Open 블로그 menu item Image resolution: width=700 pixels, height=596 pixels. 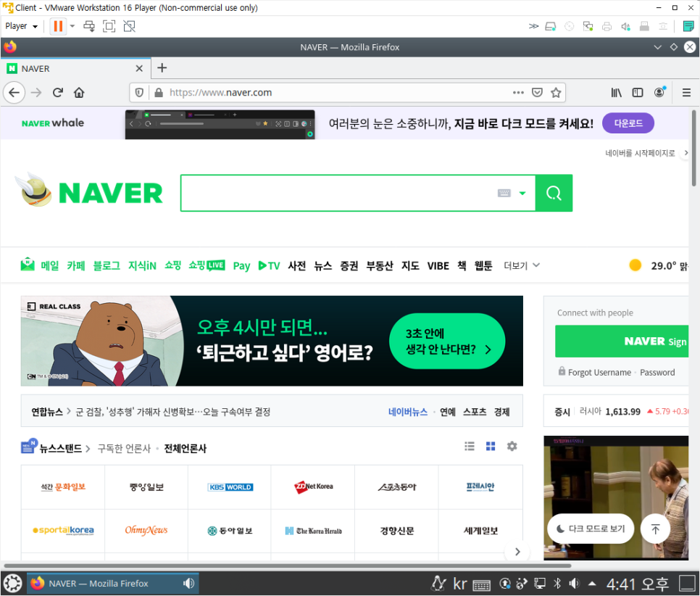click(x=107, y=266)
